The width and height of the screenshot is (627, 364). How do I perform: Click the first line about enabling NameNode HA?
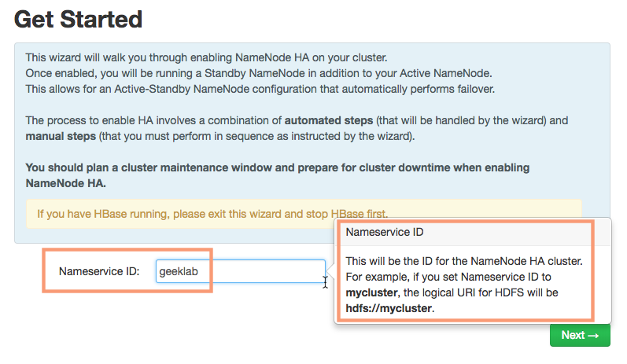coord(207,57)
